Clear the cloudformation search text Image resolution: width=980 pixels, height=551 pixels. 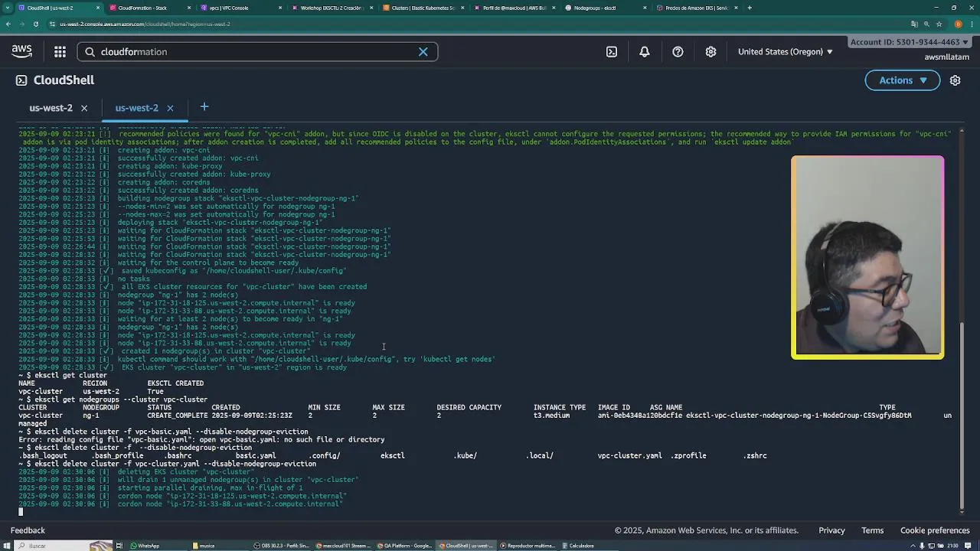423,52
